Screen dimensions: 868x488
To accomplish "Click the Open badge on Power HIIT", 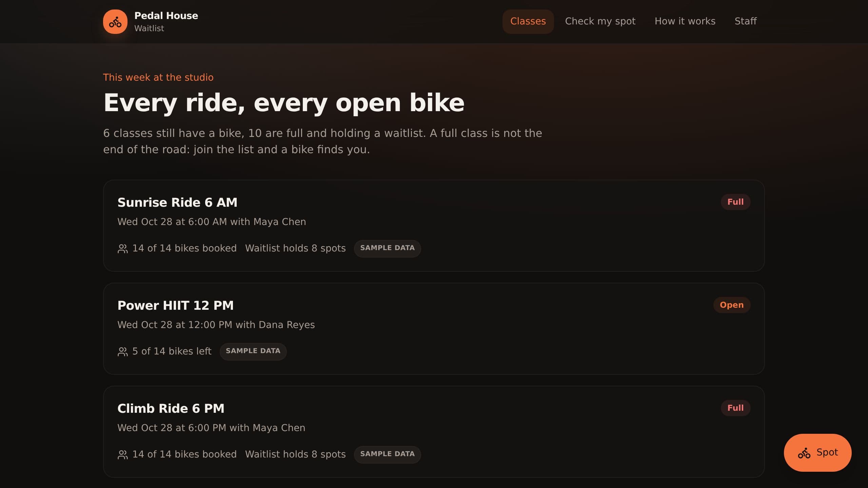I will click(x=732, y=305).
